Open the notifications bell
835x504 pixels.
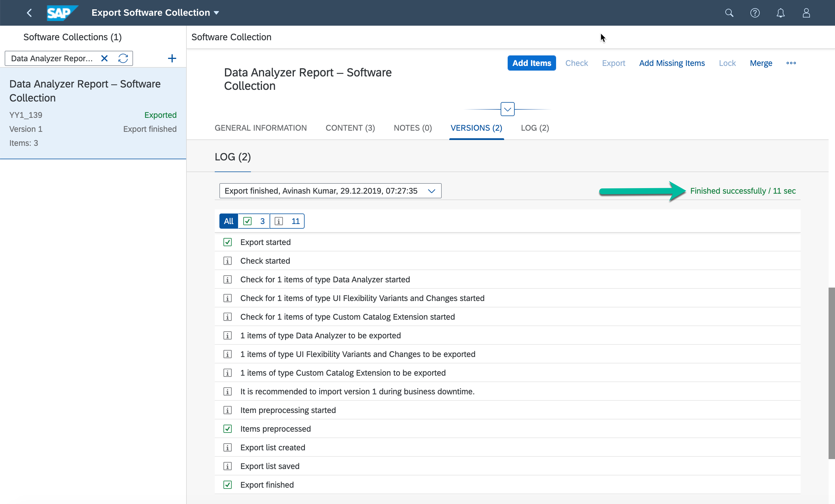[x=780, y=13]
